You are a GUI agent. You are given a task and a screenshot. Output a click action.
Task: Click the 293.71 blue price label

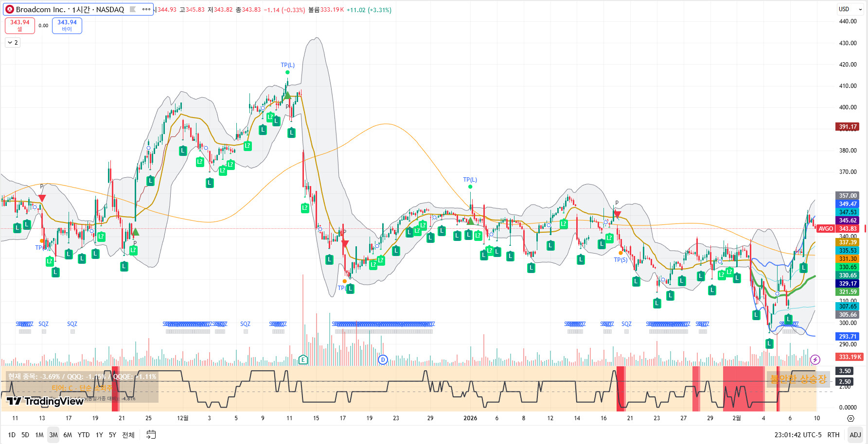point(848,337)
